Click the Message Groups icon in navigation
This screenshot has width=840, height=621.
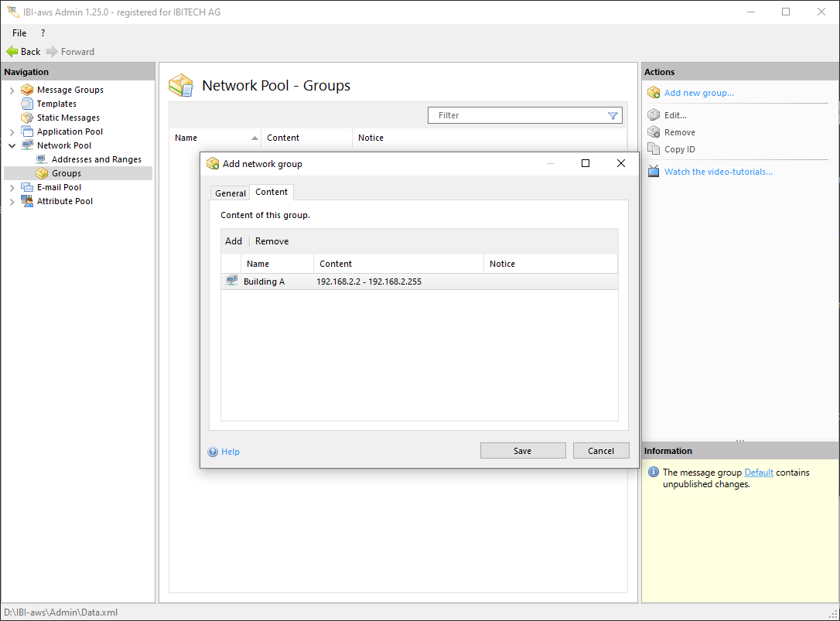tap(27, 90)
